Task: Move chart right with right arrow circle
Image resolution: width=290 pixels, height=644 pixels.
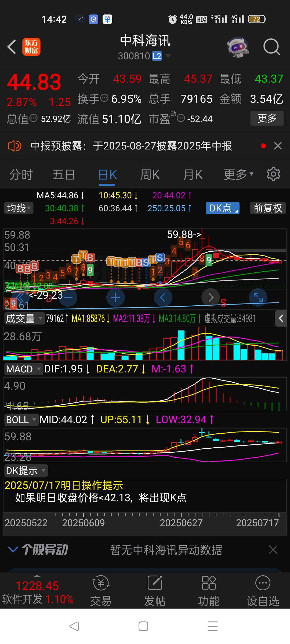Action: pyautogui.click(x=211, y=297)
